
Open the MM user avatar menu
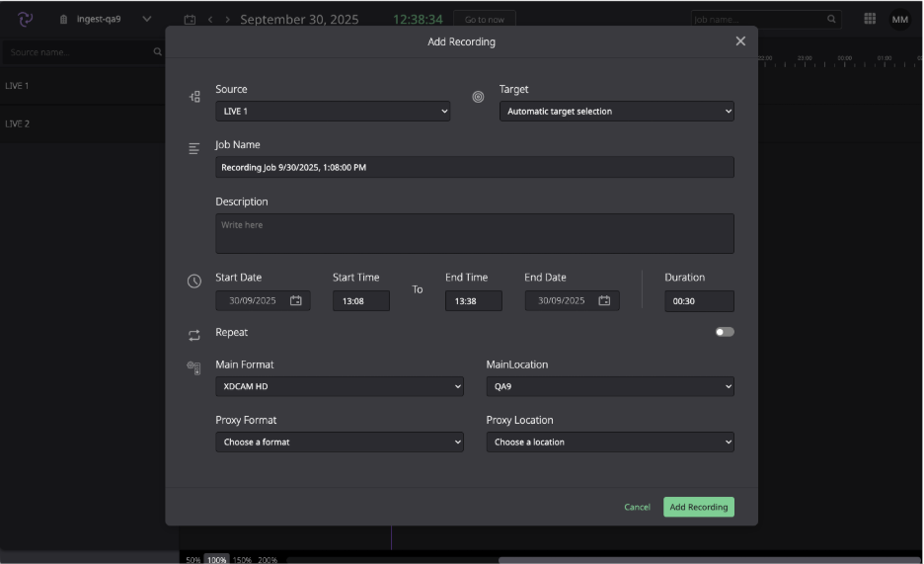900,20
